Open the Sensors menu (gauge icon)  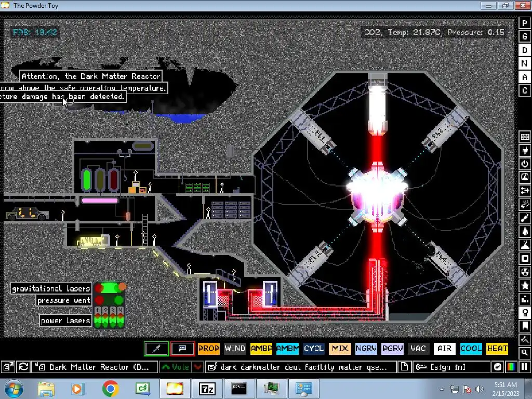(525, 178)
